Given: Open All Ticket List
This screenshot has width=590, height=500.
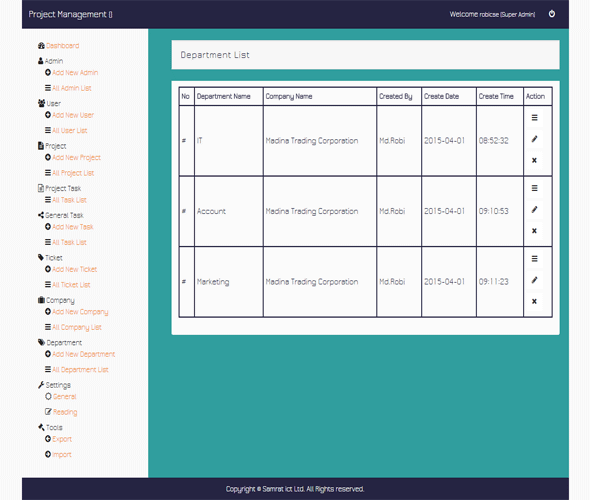Looking at the screenshot, I should coord(71,285).
